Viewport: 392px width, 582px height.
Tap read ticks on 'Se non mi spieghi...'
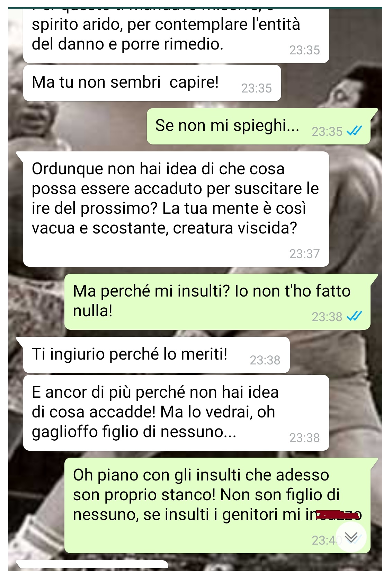(354, 131)
